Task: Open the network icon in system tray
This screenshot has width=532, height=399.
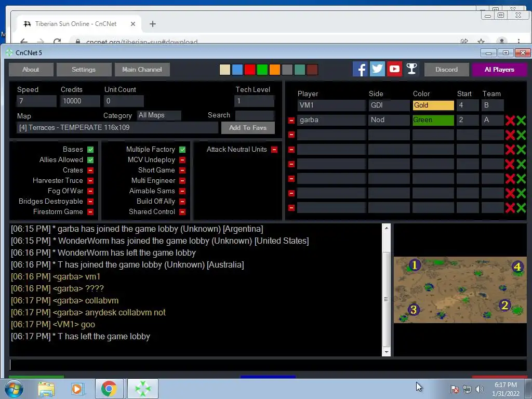Action: click(467, 389)
